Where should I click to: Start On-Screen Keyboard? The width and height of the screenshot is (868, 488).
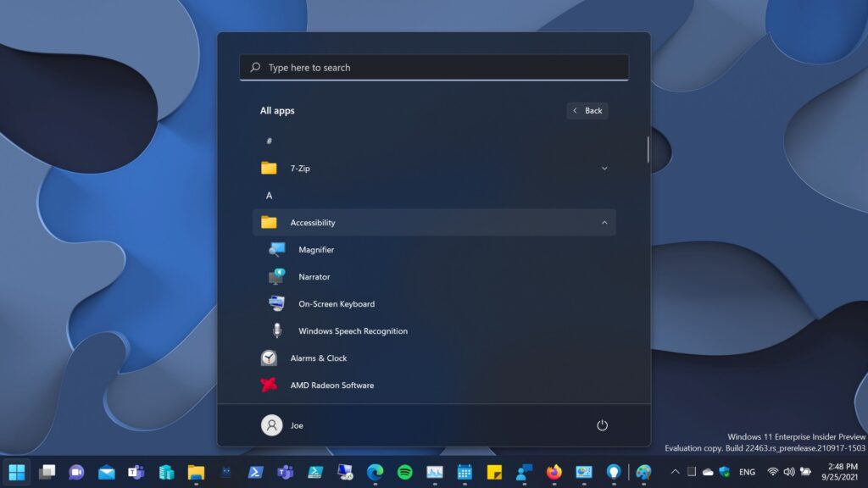click(x=336, y=304)
